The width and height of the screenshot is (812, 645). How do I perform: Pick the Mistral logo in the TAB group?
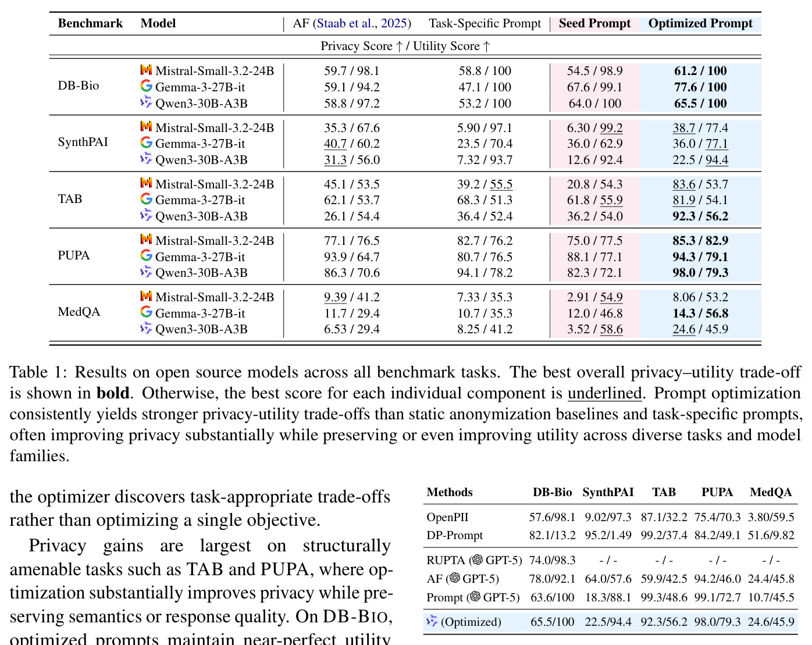pos(146,183)
